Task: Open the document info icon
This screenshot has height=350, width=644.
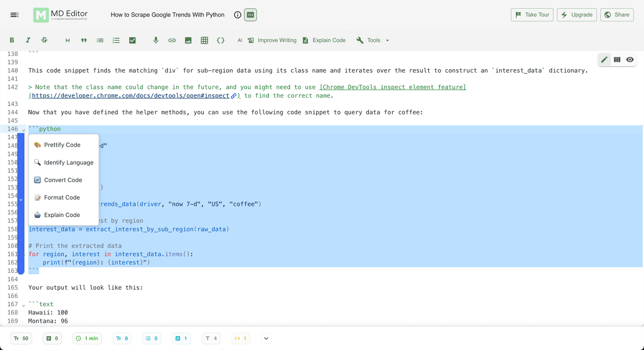Action: pos(237,15)
